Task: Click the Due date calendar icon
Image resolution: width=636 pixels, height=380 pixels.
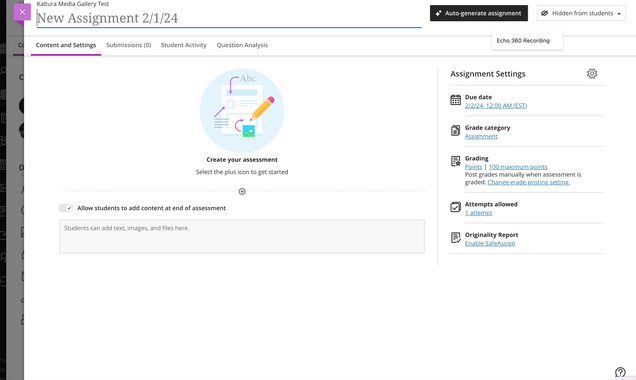Action: (x=456, y=100)
